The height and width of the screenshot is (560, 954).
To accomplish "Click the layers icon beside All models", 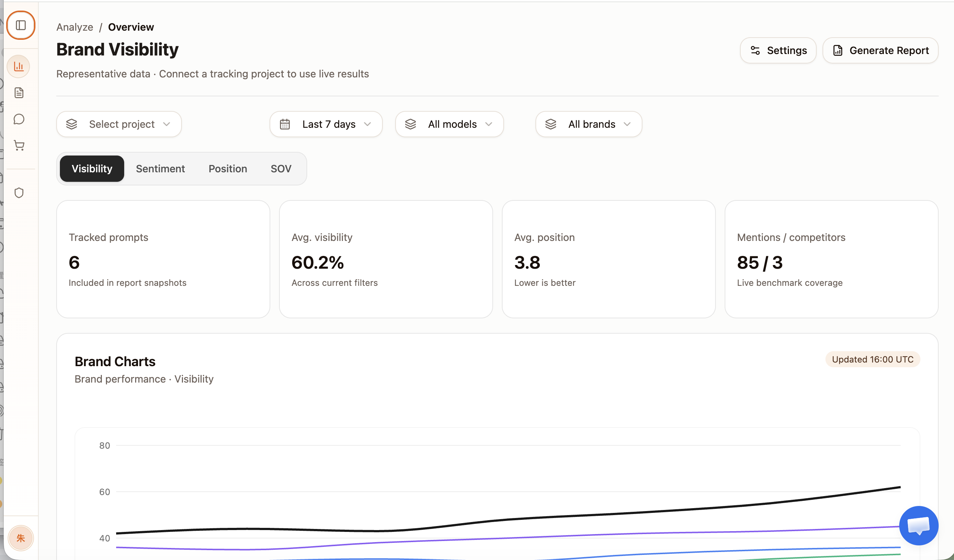I will coord(411,124).
